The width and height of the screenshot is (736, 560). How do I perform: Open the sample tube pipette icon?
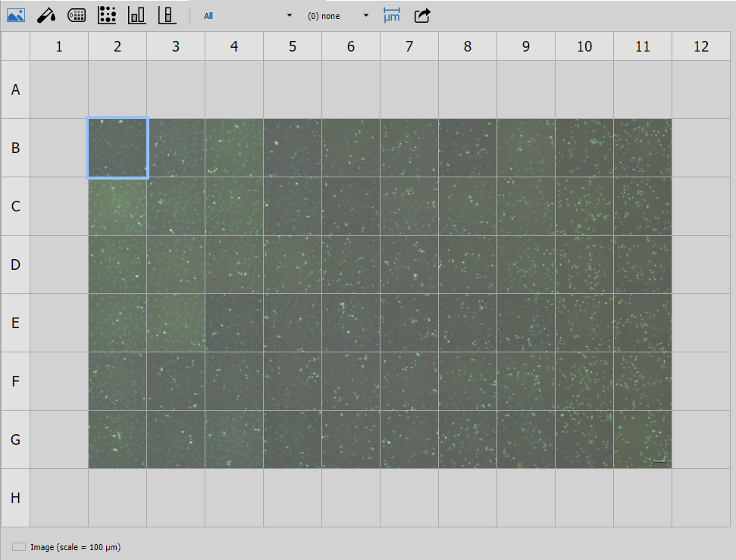(x=46, y=15)
